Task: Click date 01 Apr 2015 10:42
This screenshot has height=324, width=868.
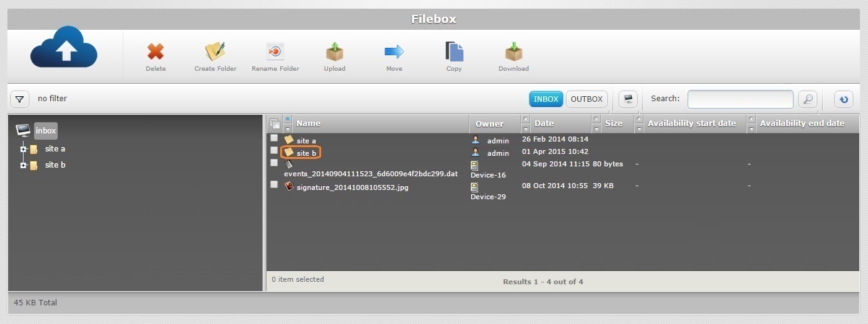Action: [555, 151]
